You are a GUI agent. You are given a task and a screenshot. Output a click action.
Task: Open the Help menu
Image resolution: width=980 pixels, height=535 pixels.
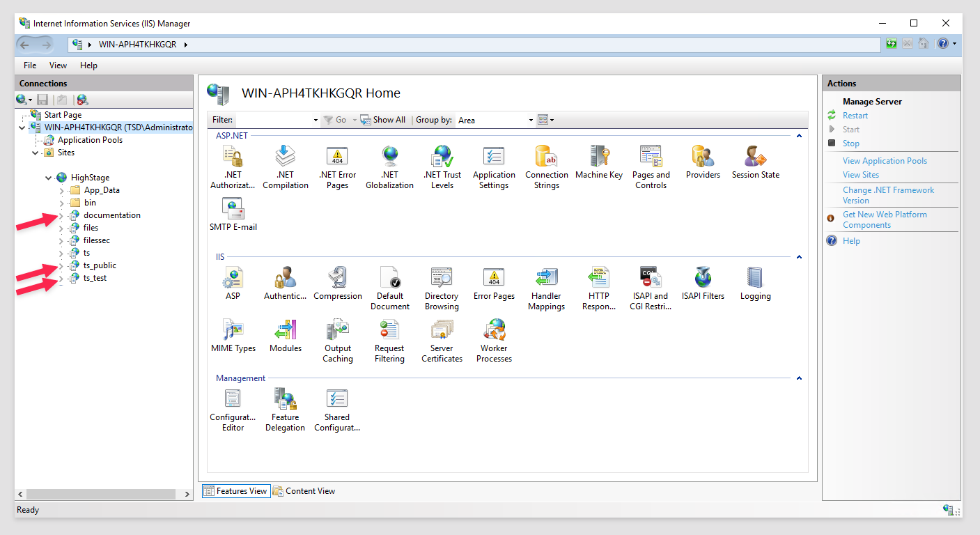(x=88, y=65)
